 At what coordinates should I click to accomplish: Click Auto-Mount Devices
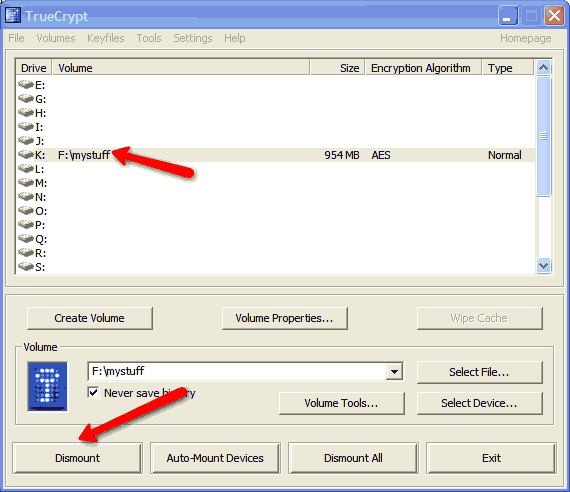click(x=215, y=458)
